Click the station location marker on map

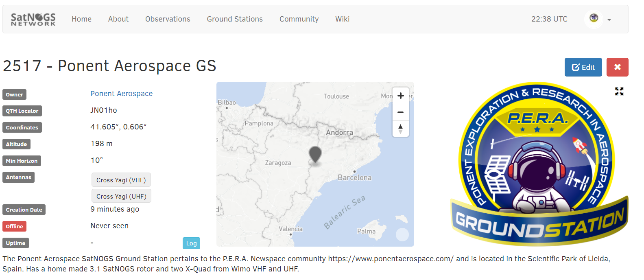coord(315,155)
